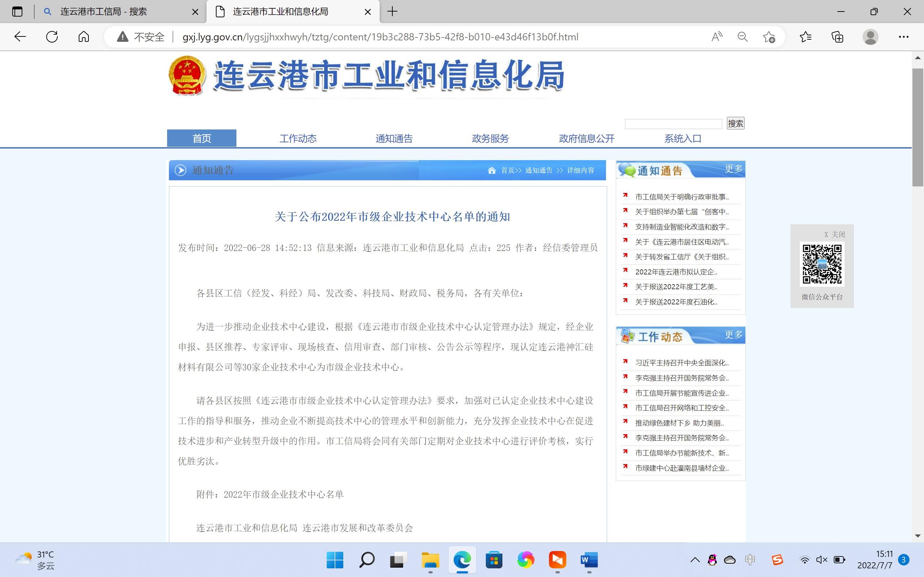Add this page to favorites
The width and height of the screenshot is (924, 577).
click(768, 37)
